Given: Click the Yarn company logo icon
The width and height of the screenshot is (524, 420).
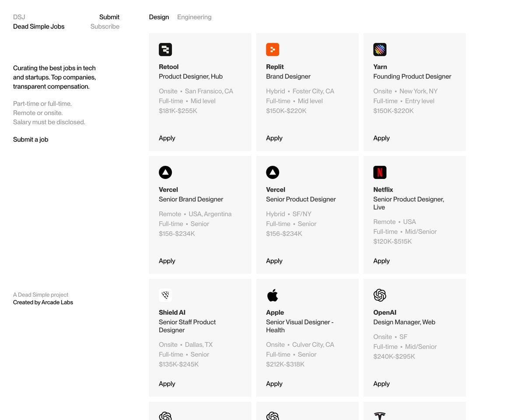Looking at the screenshot, I should pos(380,49).
